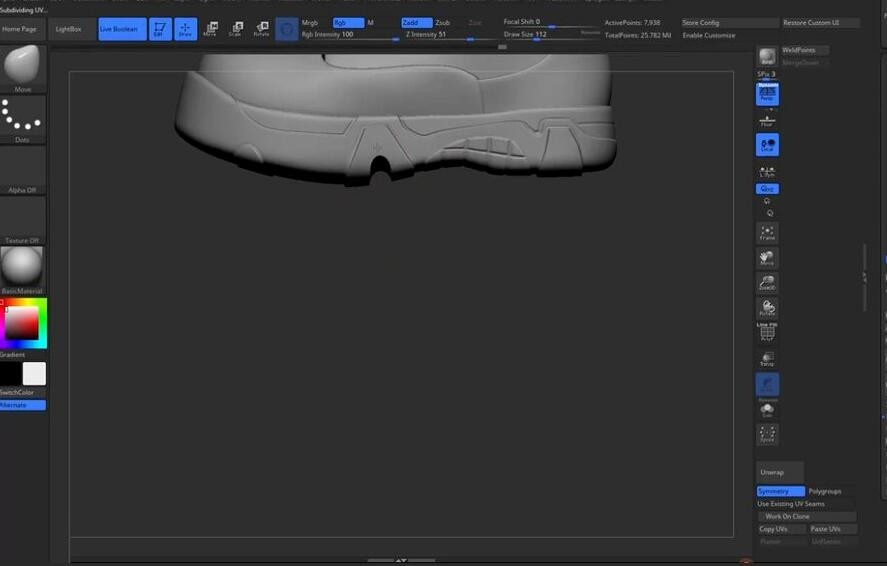This screenshot has height=566, width=887.
Task: Toggle the Rgb channel
Action: pyautogui.click(x=348, y=23)
